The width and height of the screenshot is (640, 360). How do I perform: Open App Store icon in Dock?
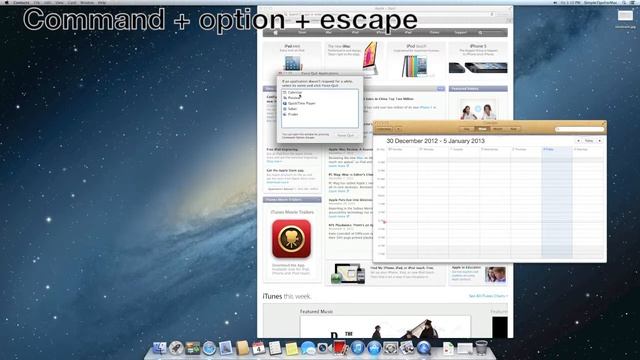[x=374, y=348]
